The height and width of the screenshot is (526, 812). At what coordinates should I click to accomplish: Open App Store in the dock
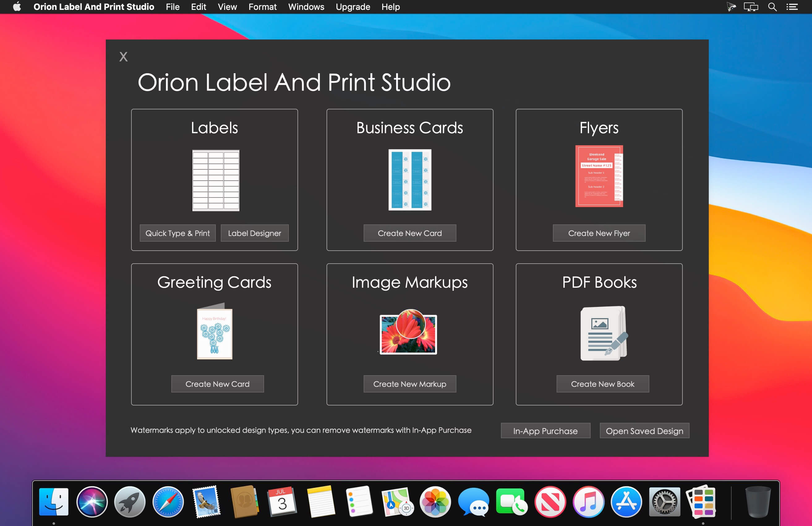pyautogui.click(x=626, y=502)
